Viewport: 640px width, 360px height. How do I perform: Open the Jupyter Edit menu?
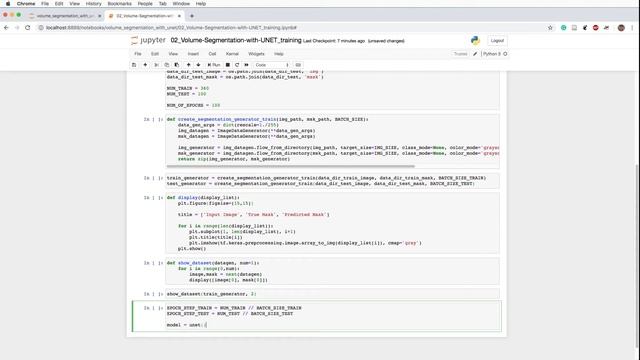pyautogui.click(x=155, y=54)
